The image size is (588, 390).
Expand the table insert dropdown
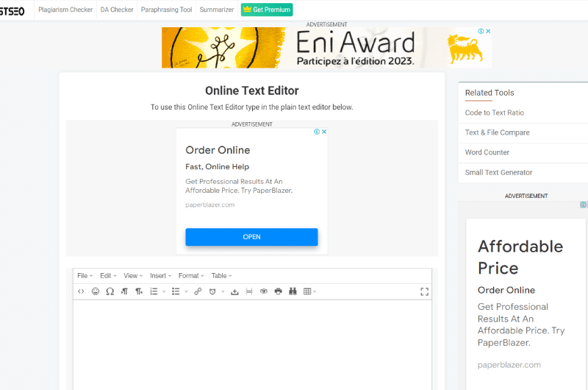pyautogui.click(x=315, y=291)
